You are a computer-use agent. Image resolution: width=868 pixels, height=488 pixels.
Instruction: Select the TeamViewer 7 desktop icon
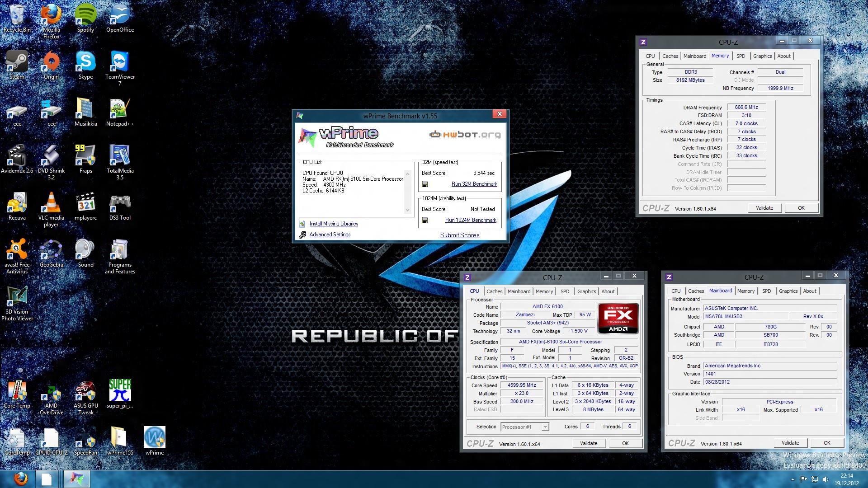[x=120, y=68]
